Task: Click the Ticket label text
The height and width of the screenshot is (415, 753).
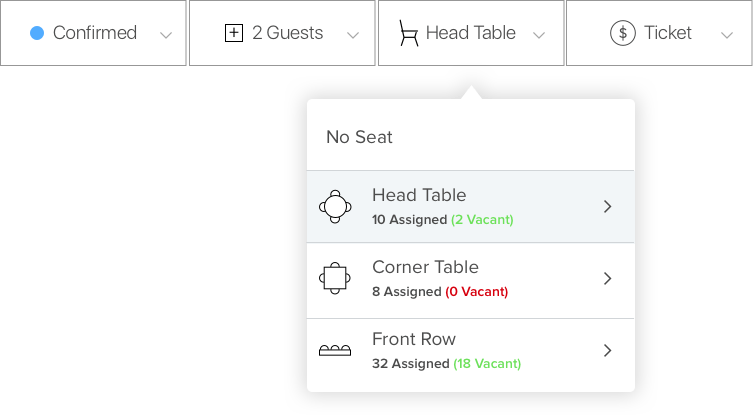Action: (x=668, y=33)
